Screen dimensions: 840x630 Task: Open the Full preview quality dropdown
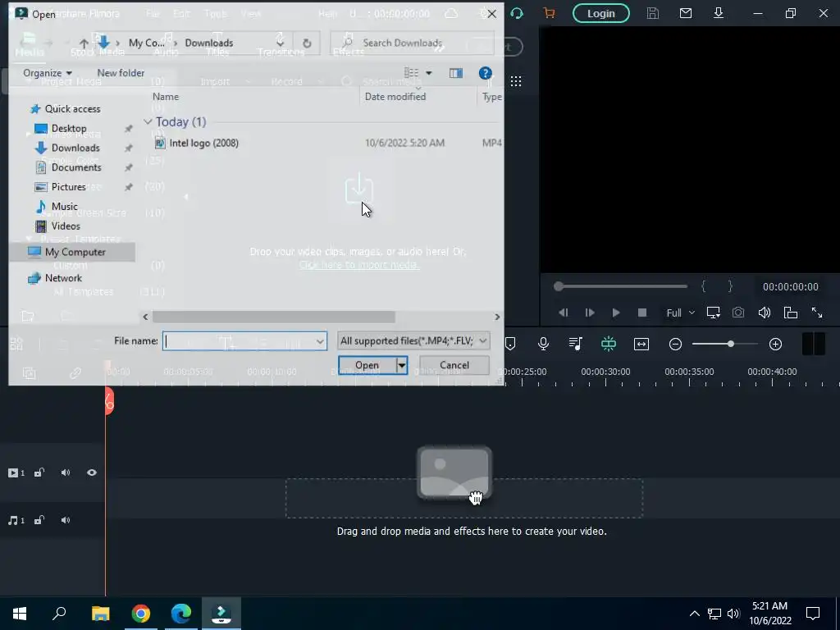(x=680, y=313)
